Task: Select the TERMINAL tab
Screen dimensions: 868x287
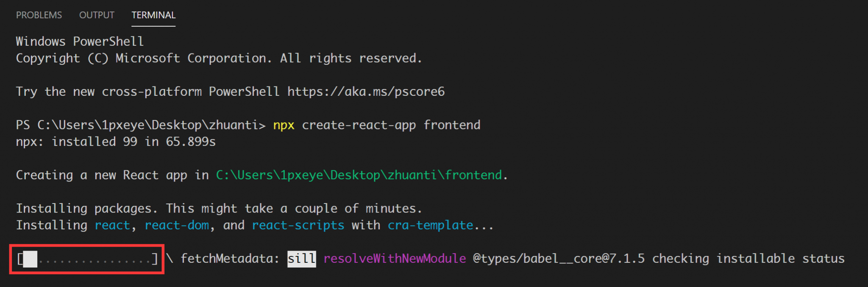Action: pos(153,15)
